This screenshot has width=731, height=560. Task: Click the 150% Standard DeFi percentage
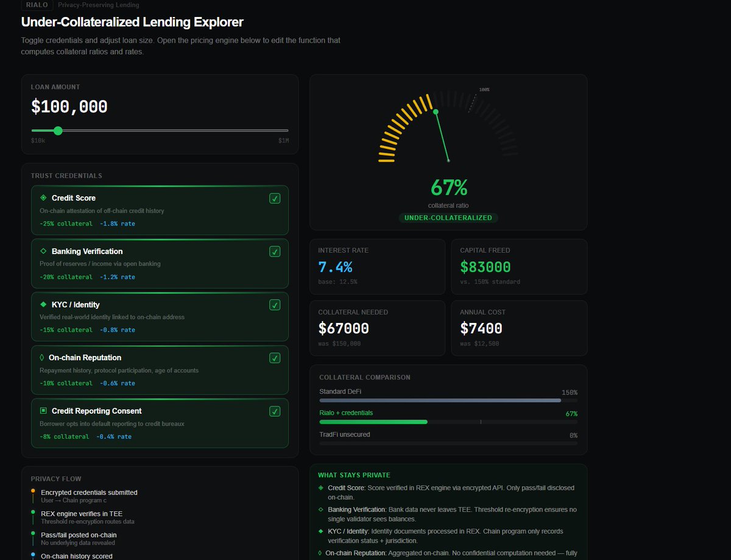click(x=570, y=392)
